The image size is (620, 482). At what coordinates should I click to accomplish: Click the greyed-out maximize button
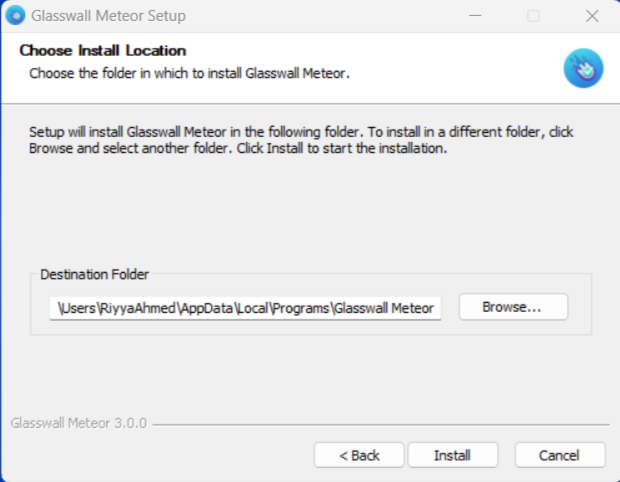point(533,16)
